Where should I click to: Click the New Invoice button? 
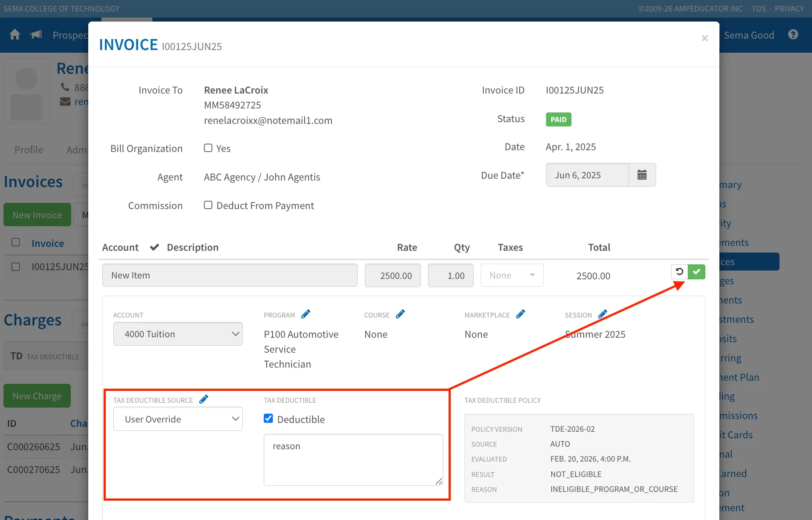tap(37, 215)
